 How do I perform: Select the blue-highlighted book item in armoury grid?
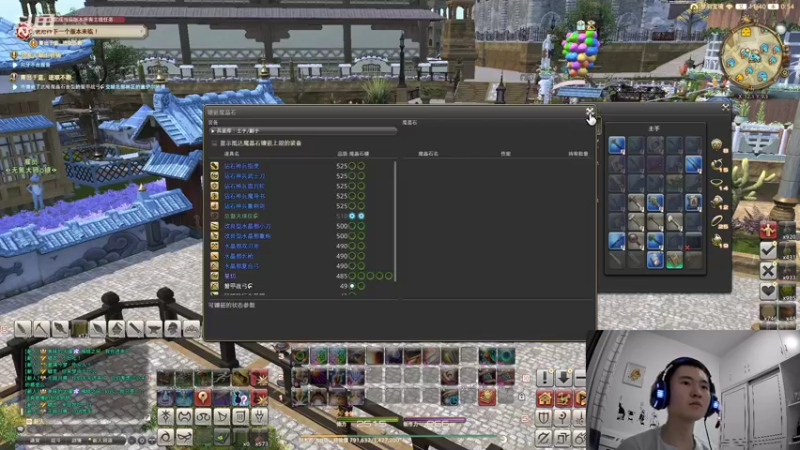(x=693, y=203)
